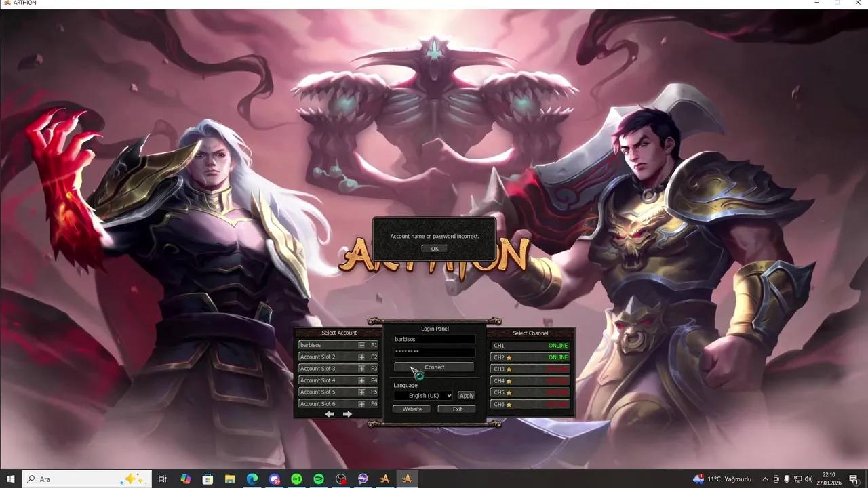The height and width of the screenshot is (488, 868).
Task: Click plus icon on Account Slot 2
Action: 361,357
